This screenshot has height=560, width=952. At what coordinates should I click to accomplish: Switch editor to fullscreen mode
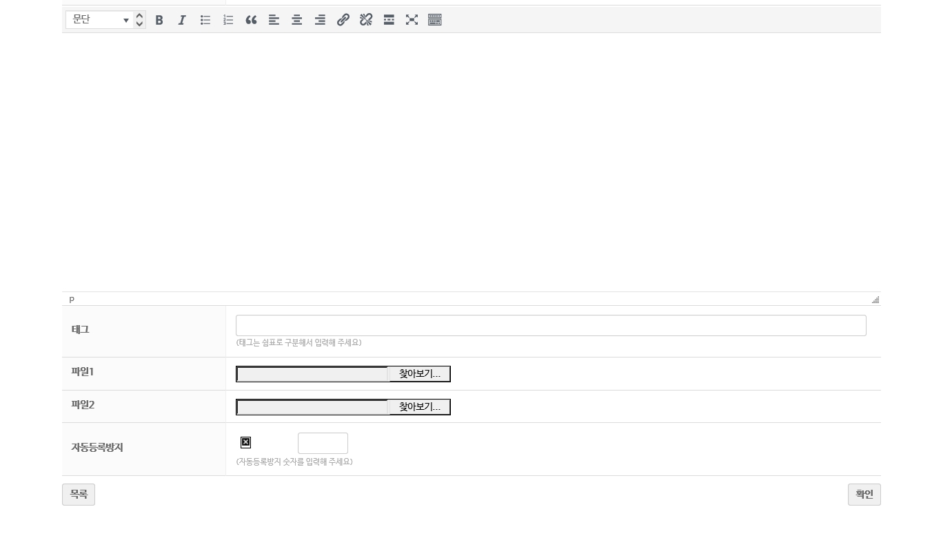[x=412, y=20]
